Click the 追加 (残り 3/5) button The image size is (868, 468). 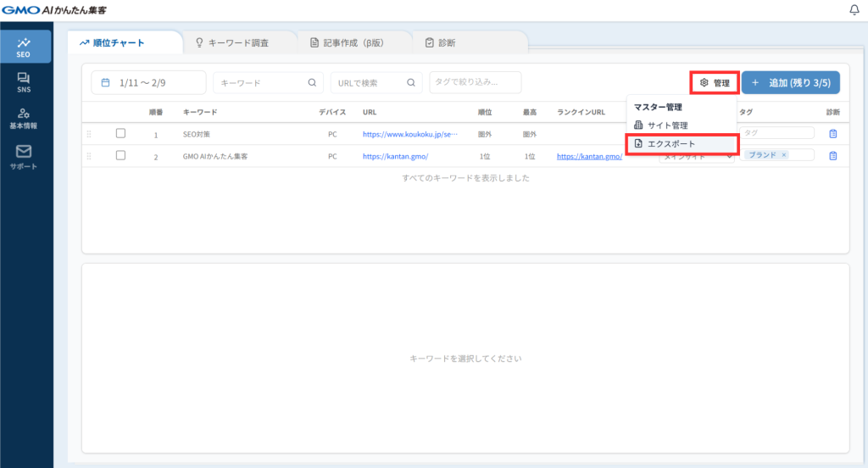(790, 82)
